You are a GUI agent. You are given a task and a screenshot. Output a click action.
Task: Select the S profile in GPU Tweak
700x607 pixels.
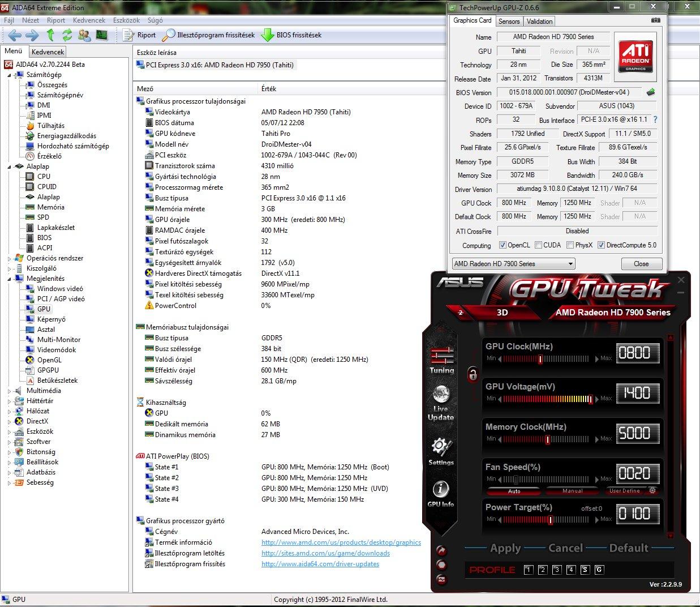click(585, 570)
